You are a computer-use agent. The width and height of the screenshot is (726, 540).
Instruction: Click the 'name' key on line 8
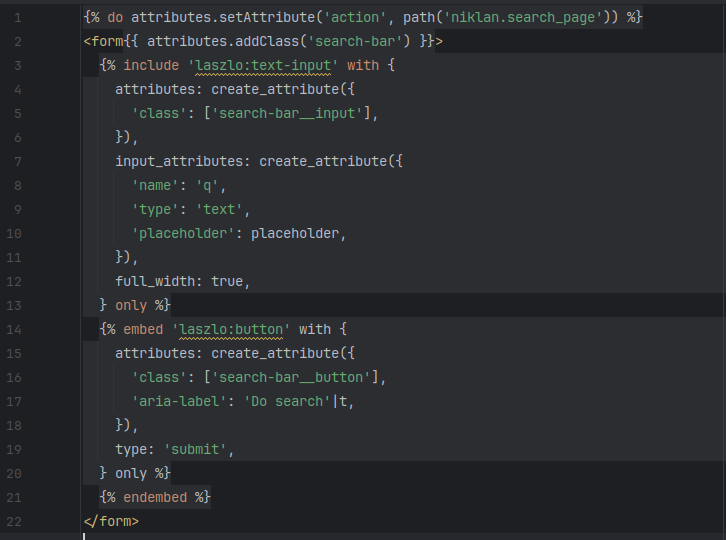pyautogui.click(x=155, y=185)
